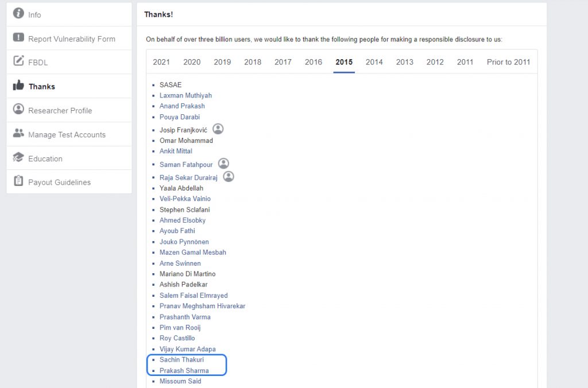Switch to the 2012 tab
The image size is (588, 388).
[435, 62]
